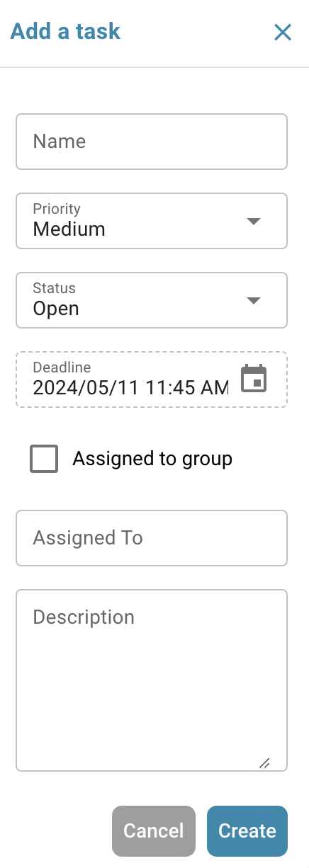
Task: Expand the Status dropdown arrow
Action: click(254, 300)
